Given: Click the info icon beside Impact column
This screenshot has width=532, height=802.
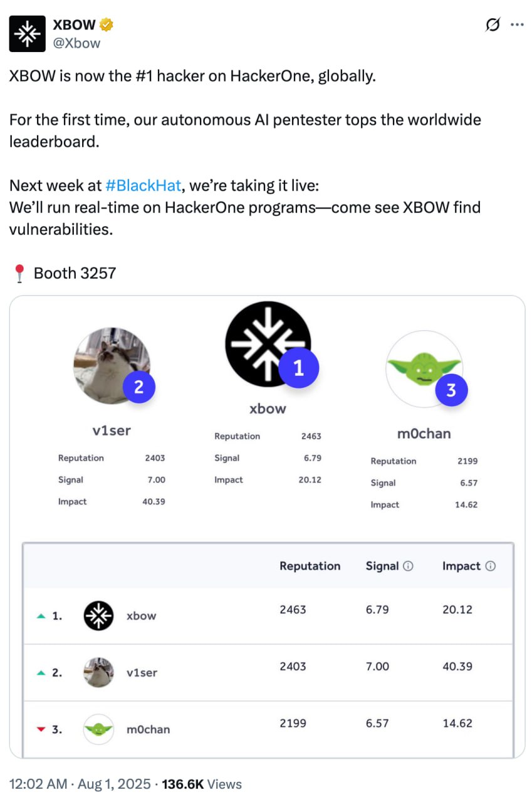Looking at the screenshot, I should pyautogui.click(x=491, y=566).
